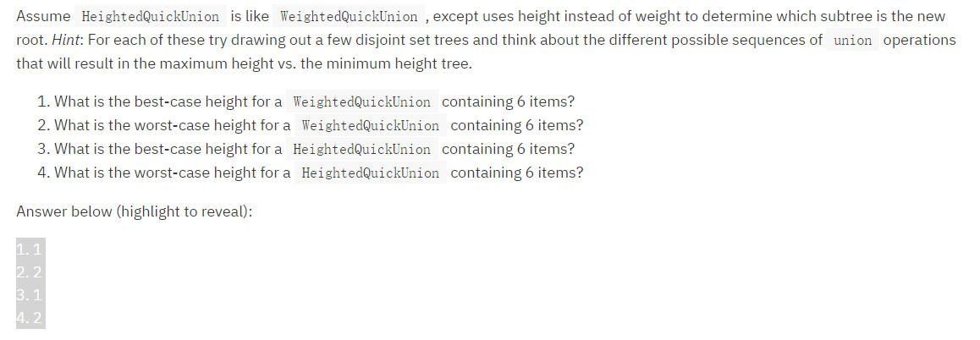The height and width of the screenshot is (340, 980).
Task: Click "worst-case height" text in question 4
Action: coord(187,173)
